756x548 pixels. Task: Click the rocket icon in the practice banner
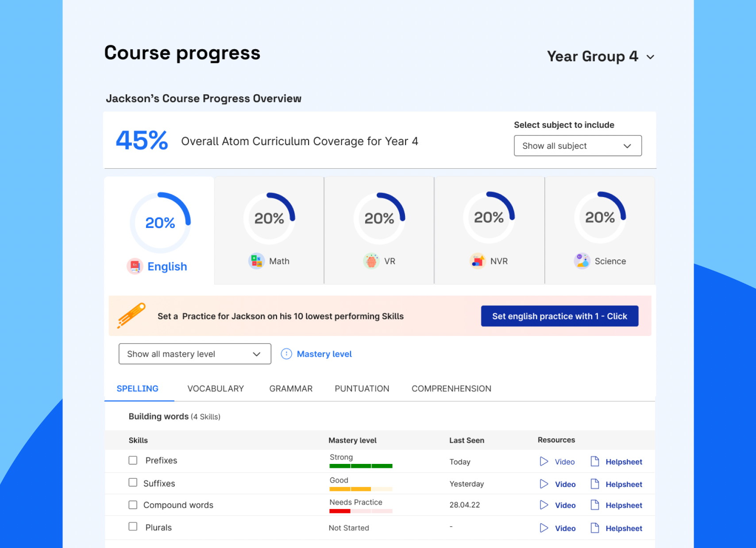(x=131, y=316)
